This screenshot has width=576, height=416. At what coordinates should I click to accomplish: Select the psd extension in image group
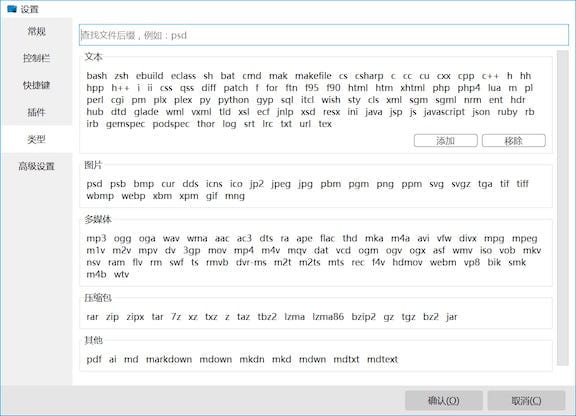tap(94, 184)
